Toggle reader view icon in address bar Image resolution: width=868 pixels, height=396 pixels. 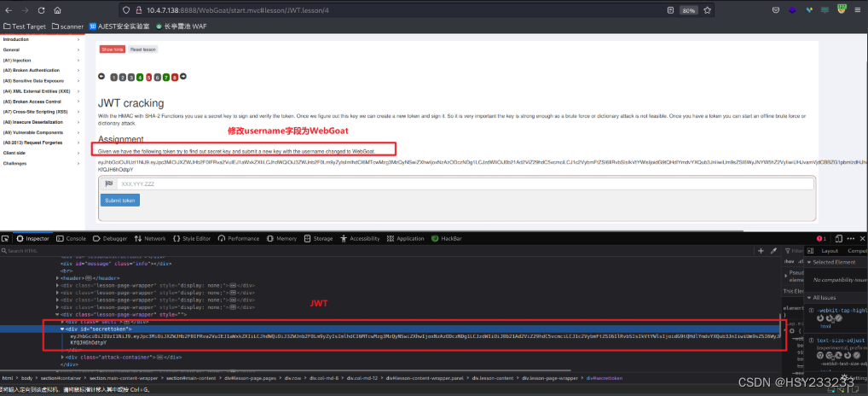click(x=670, y=10)
